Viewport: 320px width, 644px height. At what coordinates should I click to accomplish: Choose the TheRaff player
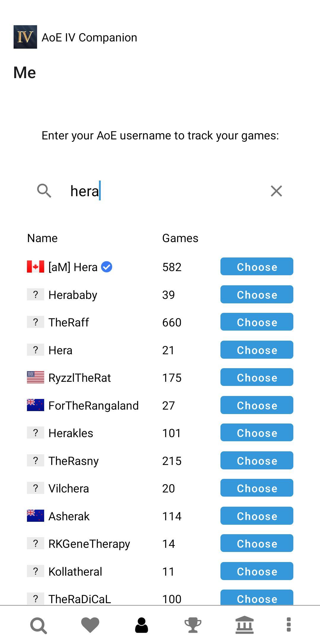[x=257, y=322]
